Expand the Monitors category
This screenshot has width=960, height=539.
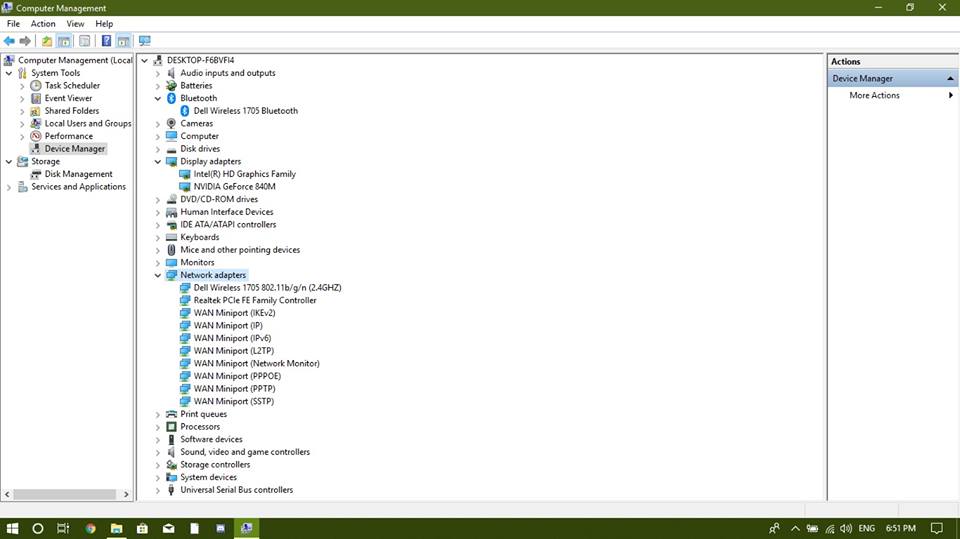[158, 263]
